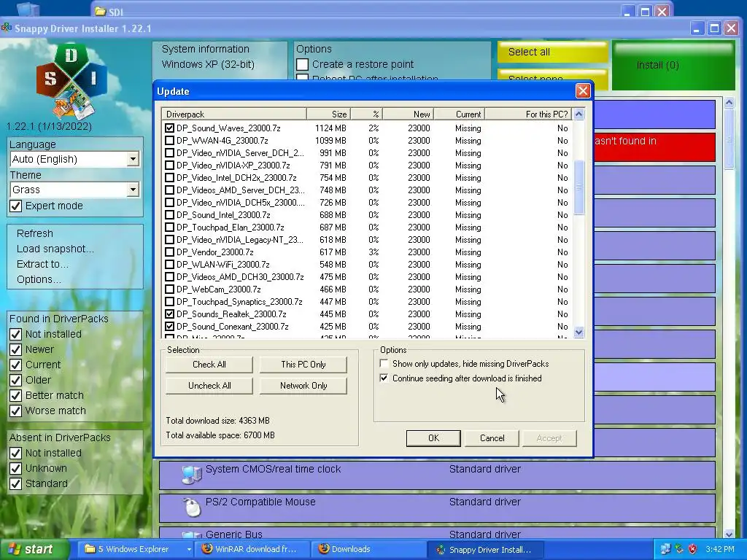Check DP_Touchpad_Synaptics_23000.7z driverpack
Image resolution: width=747 pixels, height=560 pixels.
(169, 301)
